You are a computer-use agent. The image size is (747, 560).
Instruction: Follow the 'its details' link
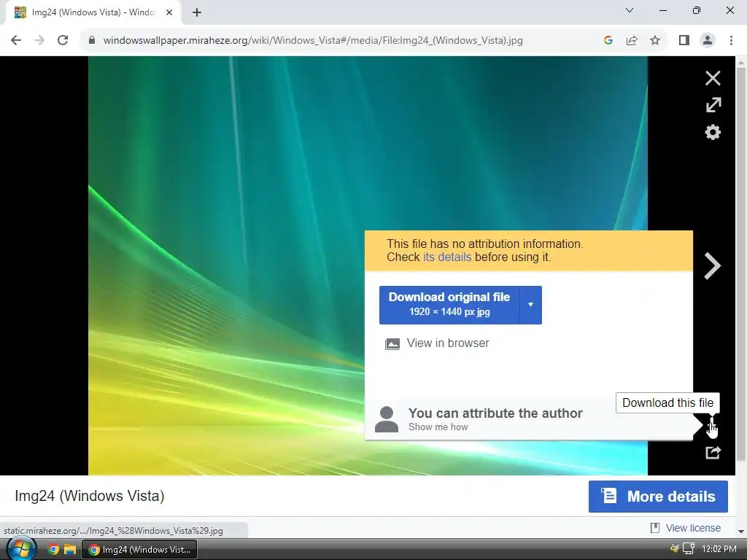click(447, 257)
